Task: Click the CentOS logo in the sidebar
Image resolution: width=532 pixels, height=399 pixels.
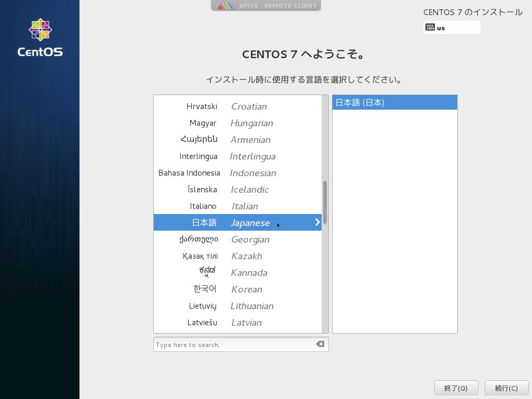Action: [40, 36]
